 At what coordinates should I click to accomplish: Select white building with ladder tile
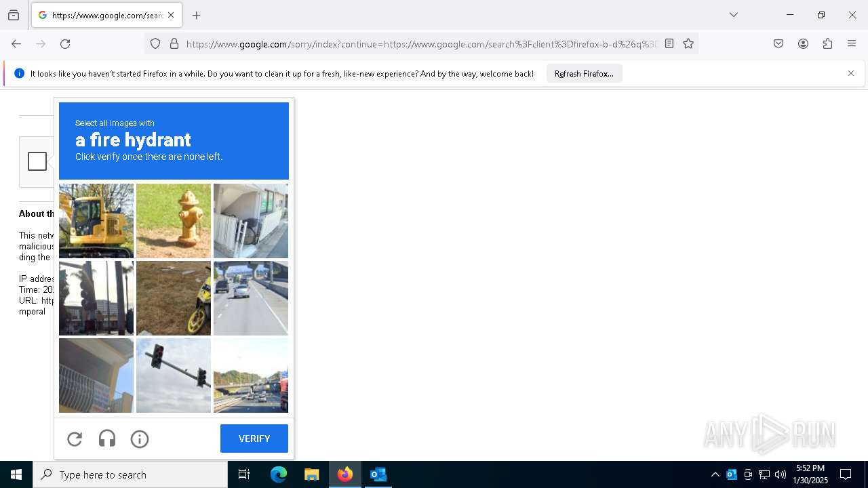[x=251, y=221]
